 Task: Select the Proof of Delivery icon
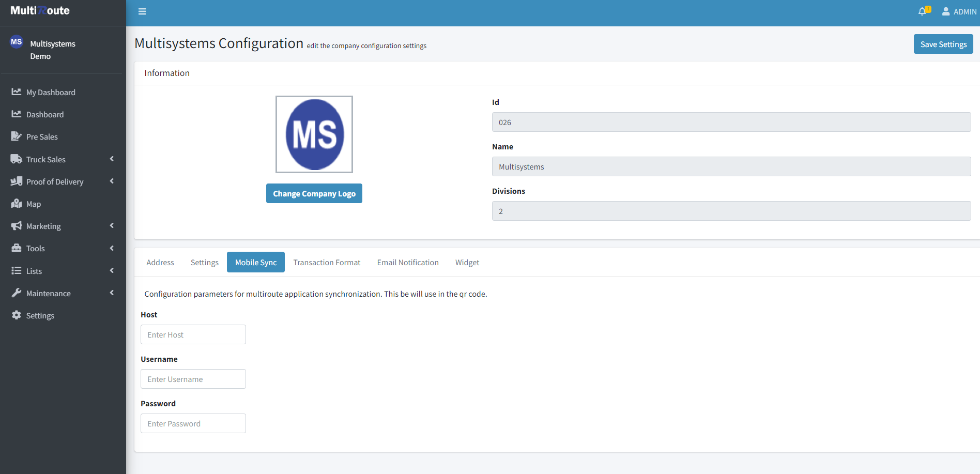click(x=16, y=181)
